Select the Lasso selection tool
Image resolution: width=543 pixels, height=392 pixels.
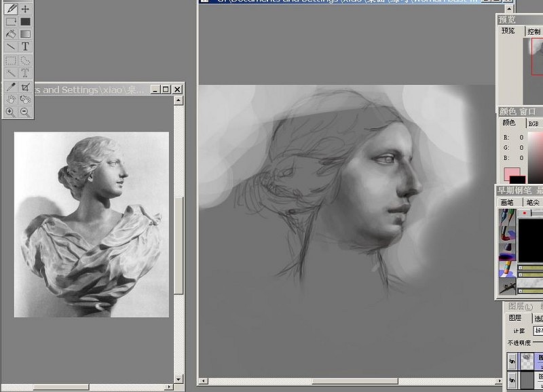coord(25,60)
